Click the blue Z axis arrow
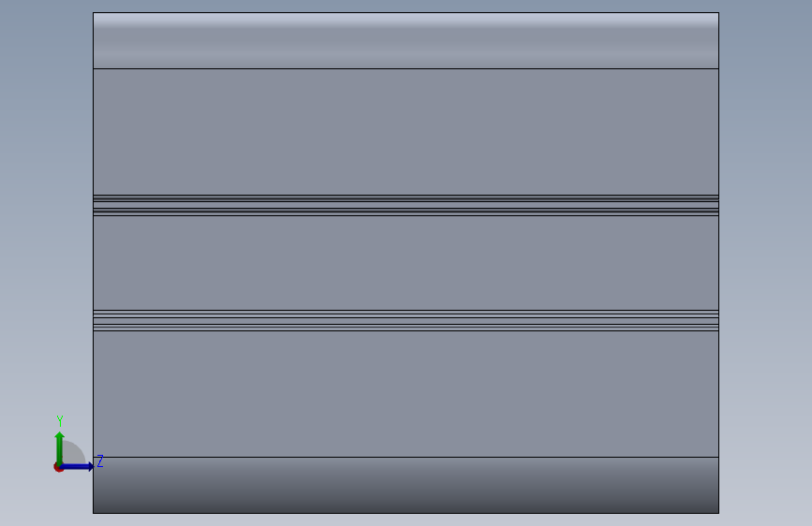Image resolution: width=812 pixels, height=526 pixels. click(77, 467)
